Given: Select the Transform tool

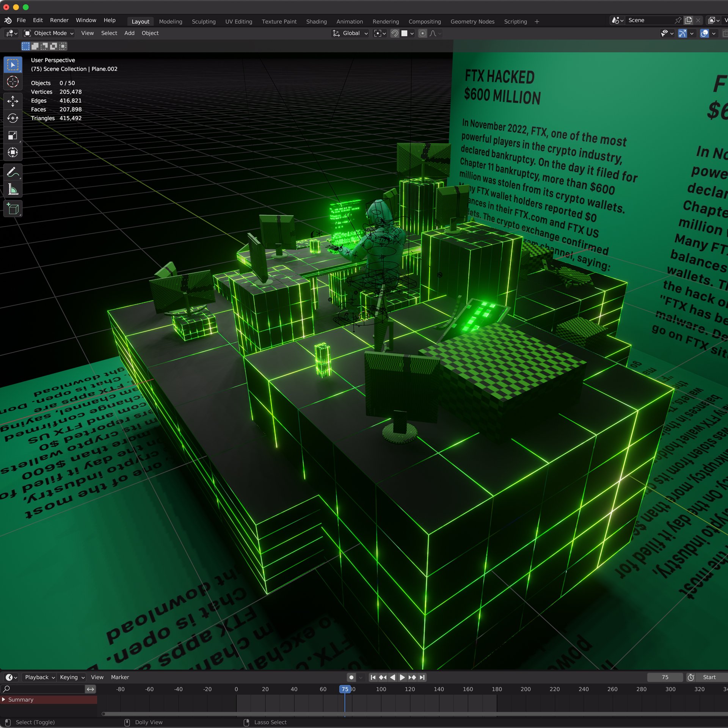Looking at the screenshot, I should pos(13,152).
